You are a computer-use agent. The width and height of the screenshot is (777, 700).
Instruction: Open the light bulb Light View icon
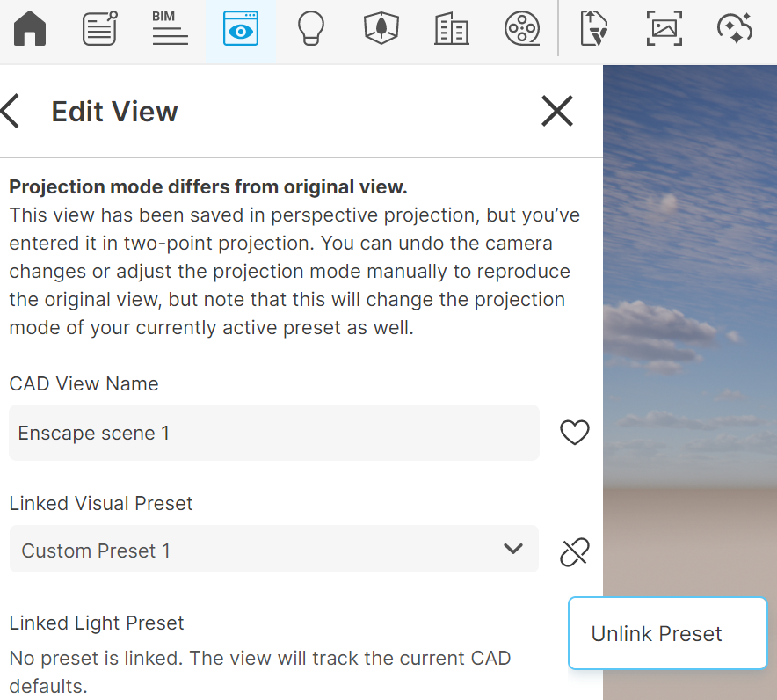(310, 29)
